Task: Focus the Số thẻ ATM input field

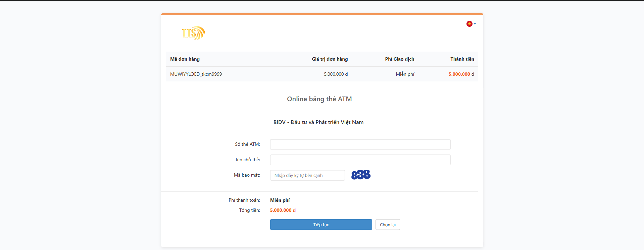Action: 360,144
